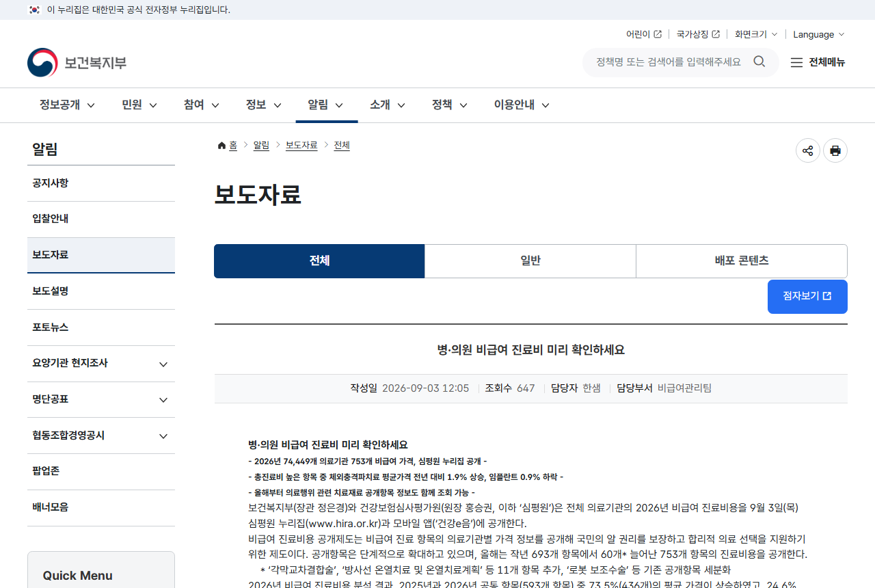Click the Korean flag icon

34,10
